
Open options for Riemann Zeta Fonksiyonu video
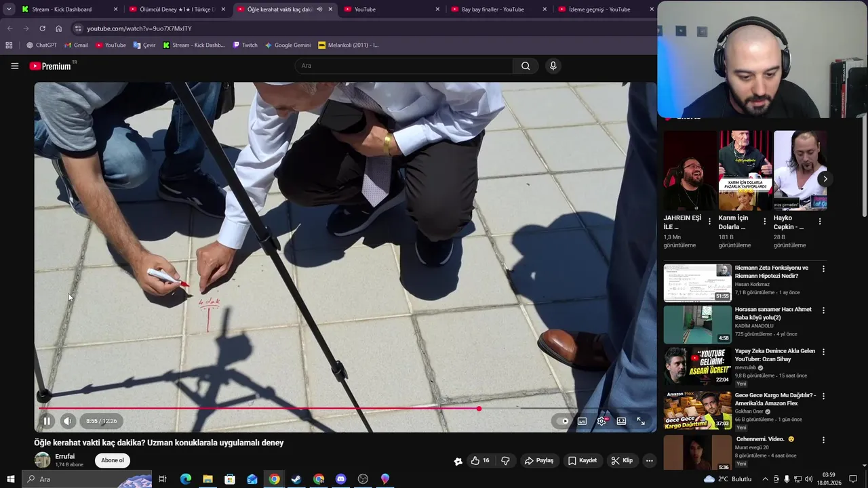[823, 269]
